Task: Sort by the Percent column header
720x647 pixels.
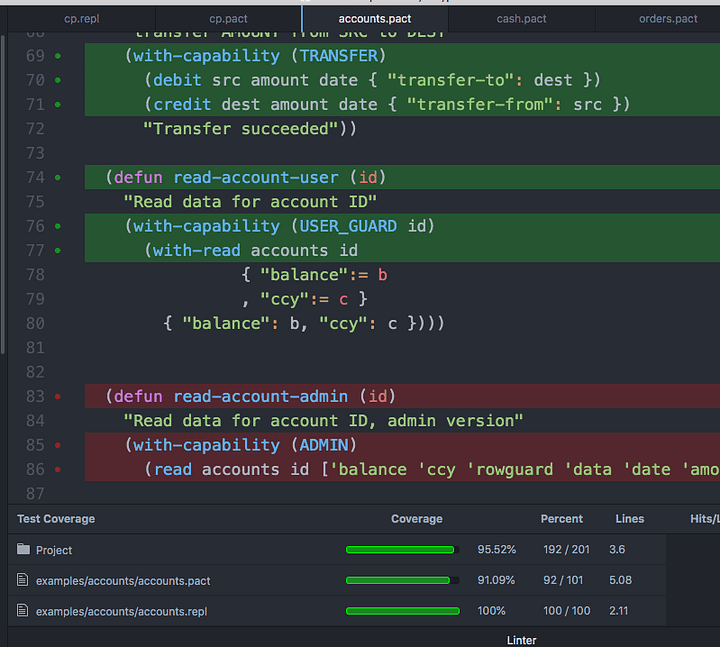Action: tap(562, 519)
